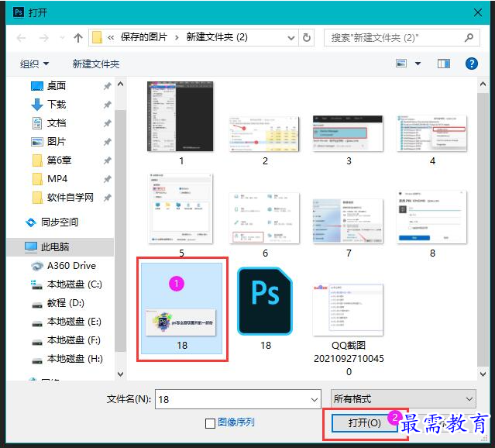Go up one folder level
The width and height of the screenshot is (495, 448).
(78, 38)
